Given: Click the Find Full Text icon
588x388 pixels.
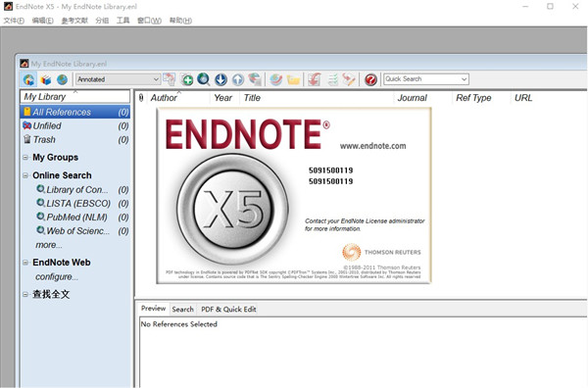Looking at the screenshot, I should [255, 79].
